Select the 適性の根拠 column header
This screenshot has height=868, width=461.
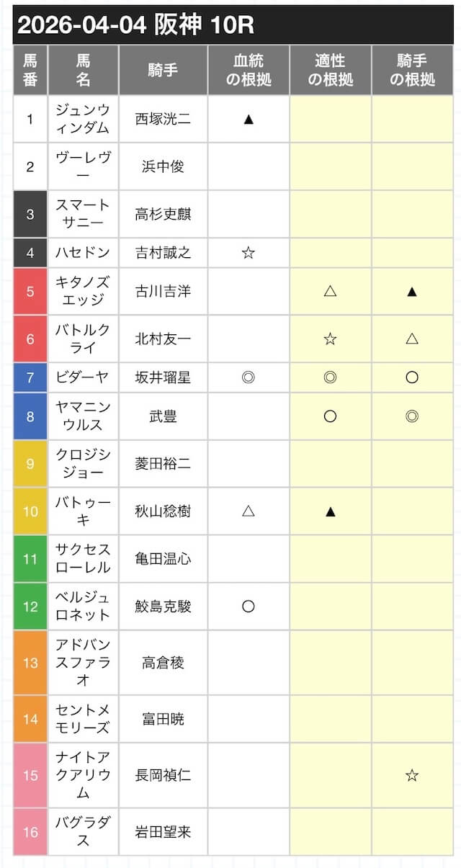click(331, 70)
